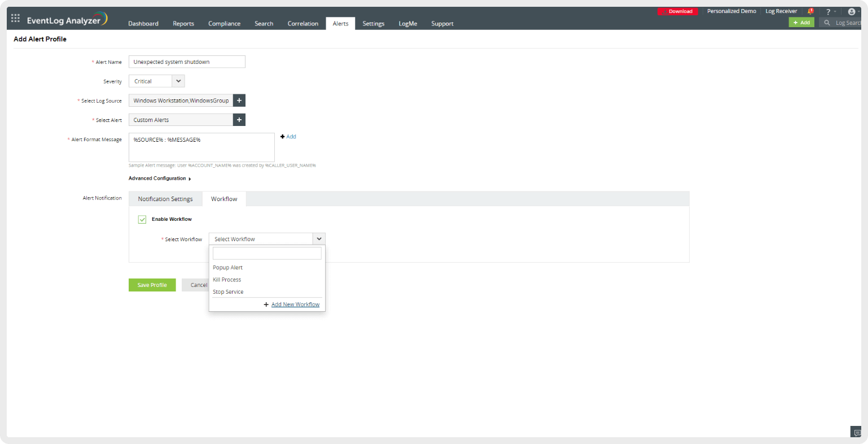This screenshot has width=868, height=444.
Task: Open the Severity dropdown showing Critical
Action: click(x=156, y=81)
